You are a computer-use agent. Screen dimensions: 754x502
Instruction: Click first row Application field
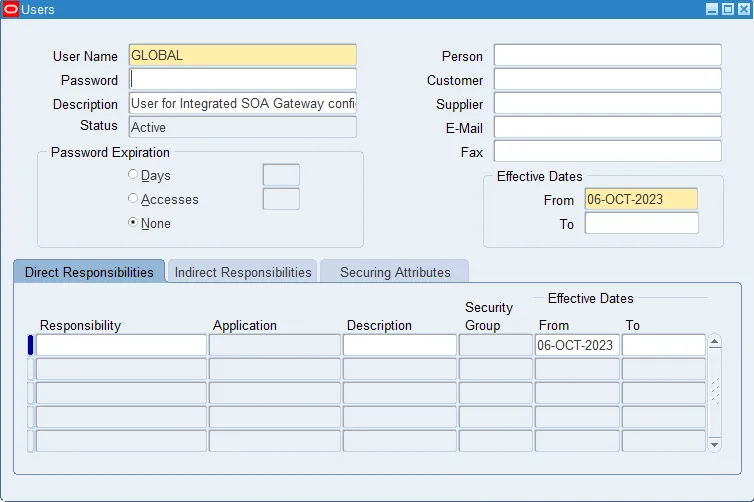click(x=275, y=345)
